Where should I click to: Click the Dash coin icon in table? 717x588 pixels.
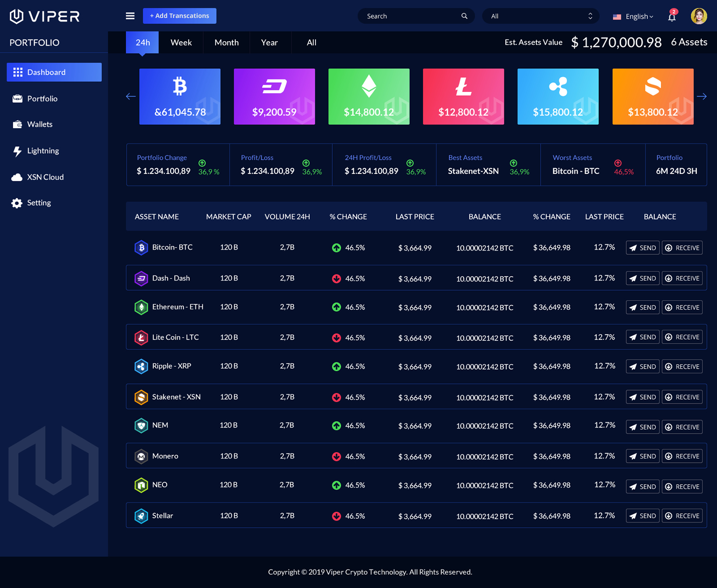(141, 278)
